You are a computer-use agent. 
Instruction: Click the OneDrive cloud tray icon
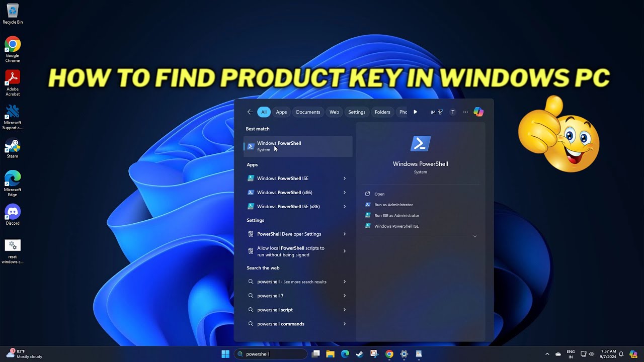pos(558,354)
